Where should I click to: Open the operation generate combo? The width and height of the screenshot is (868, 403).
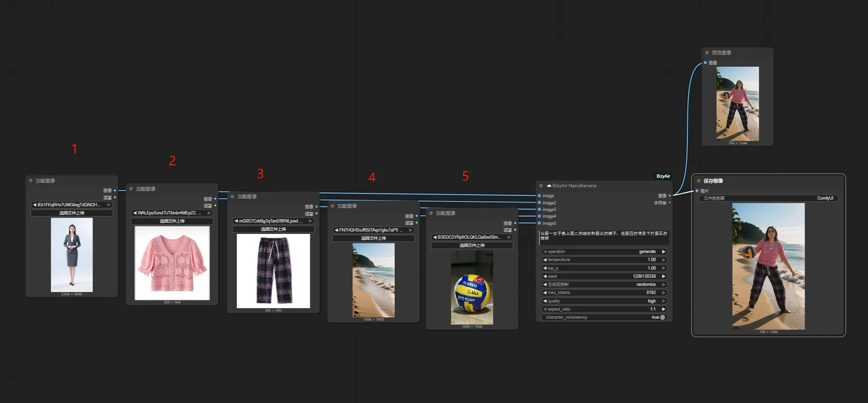604,252
